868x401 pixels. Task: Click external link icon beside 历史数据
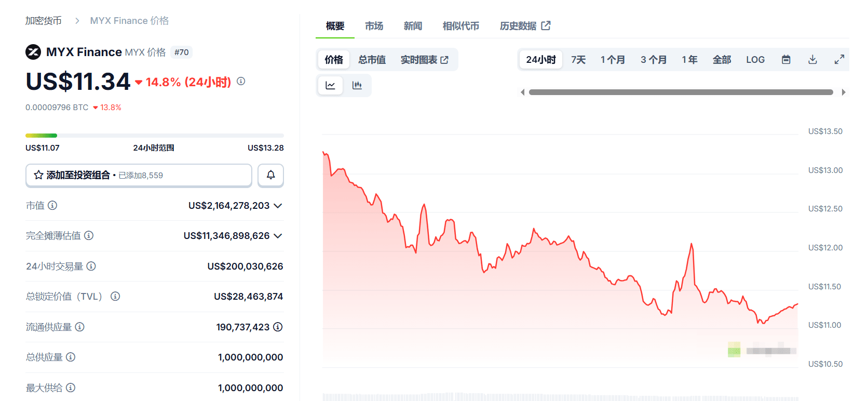(x=546, y=25)
